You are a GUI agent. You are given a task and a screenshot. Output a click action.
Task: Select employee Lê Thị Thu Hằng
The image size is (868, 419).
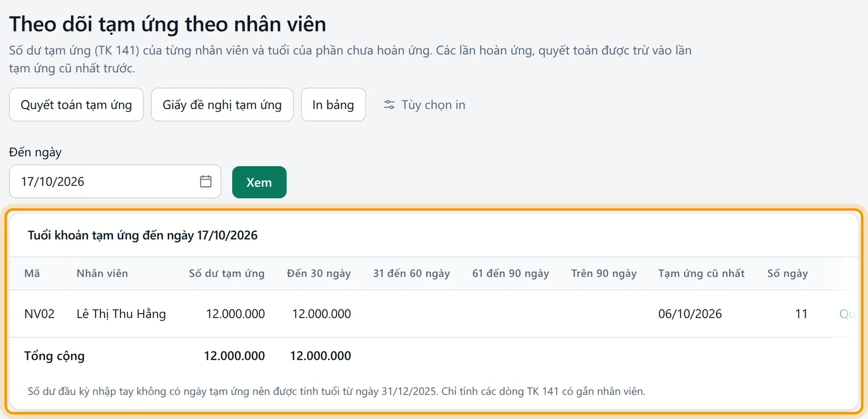pyautogui.click(x=121, y=314)
